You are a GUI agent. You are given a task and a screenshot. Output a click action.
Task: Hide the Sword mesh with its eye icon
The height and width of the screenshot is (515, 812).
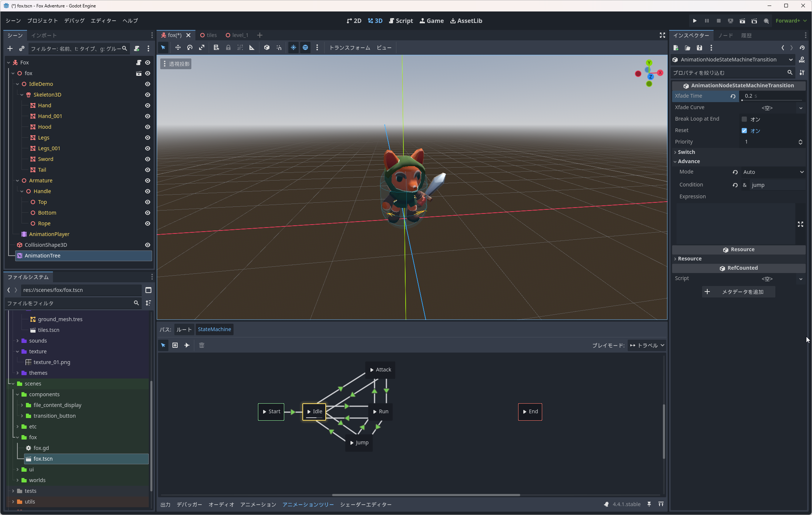click(x=147, y=159)
